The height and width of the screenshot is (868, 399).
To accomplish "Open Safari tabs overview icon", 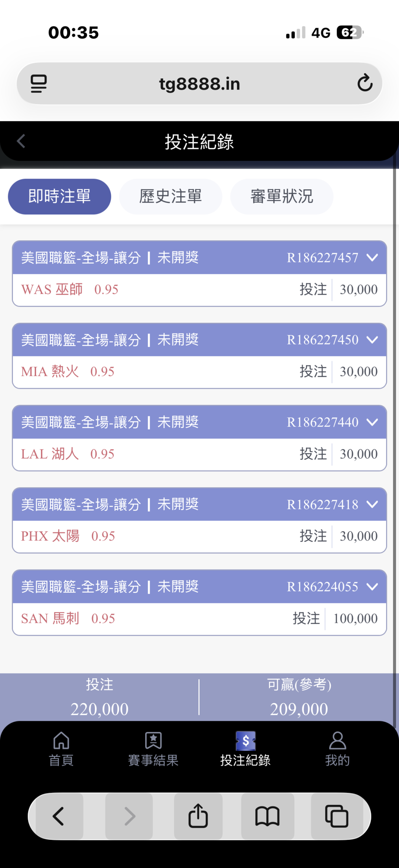I will coord(337,816).
